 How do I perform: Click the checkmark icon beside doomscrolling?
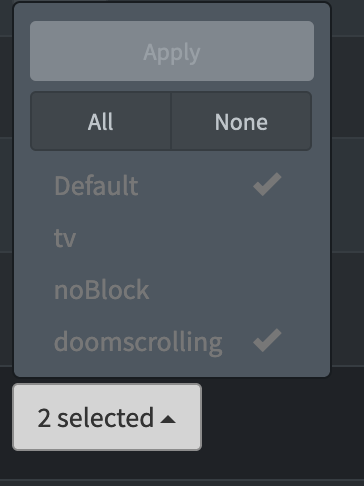pos(267,340)
